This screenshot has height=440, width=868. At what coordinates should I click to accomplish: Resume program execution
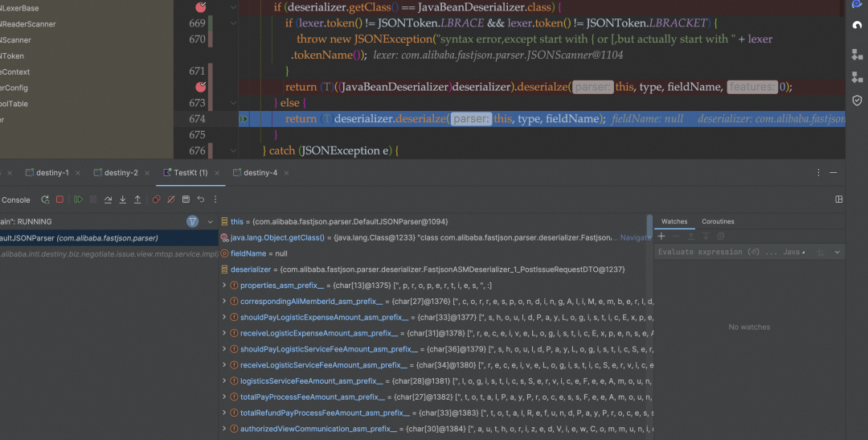(x=78, y=199)
